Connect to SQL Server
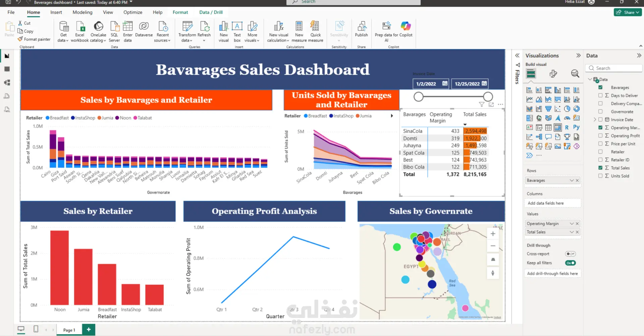Viewport: 644px width, 336px height. [x=114, y=31]
